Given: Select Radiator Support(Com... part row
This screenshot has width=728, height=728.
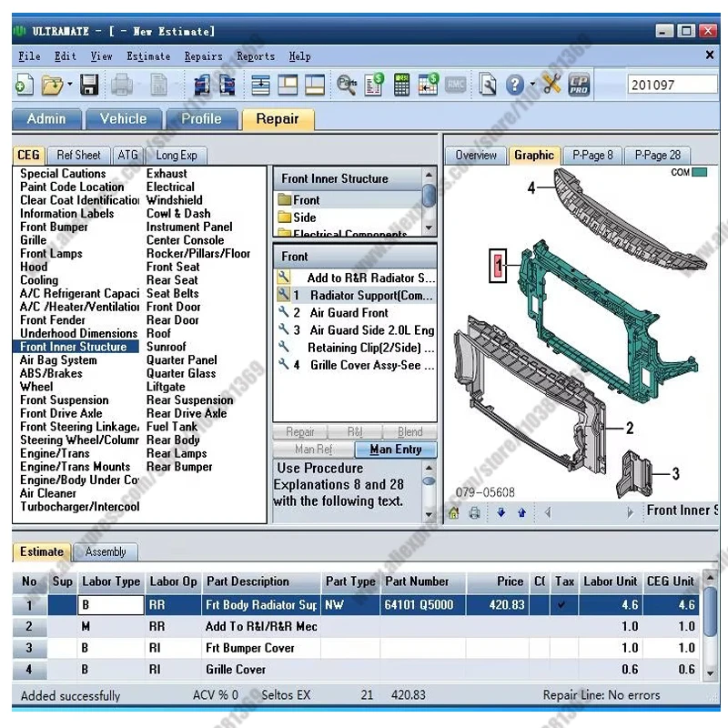Looking at the screenshot, I should click(x=356, y=295).
